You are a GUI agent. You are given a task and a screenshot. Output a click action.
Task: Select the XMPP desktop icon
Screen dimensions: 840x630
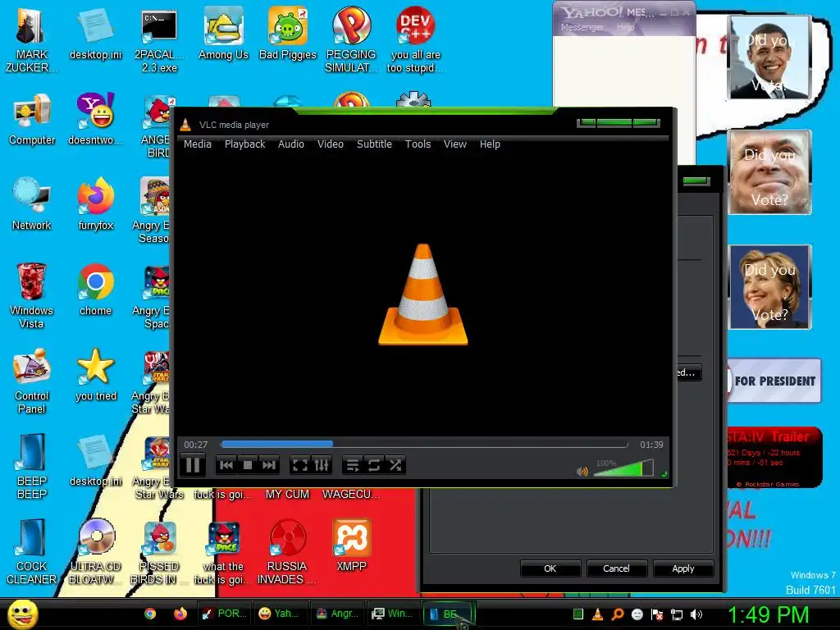coord(351,546)
